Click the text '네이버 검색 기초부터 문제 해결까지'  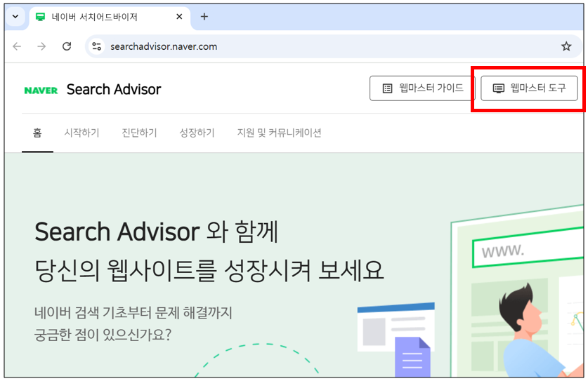coord(133,312)
